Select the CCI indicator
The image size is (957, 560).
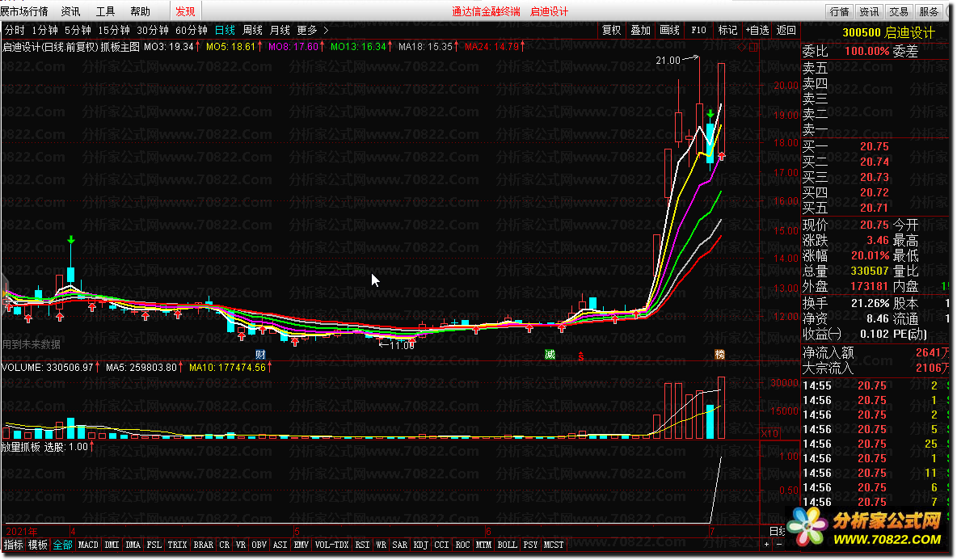(x=441, y=545)
